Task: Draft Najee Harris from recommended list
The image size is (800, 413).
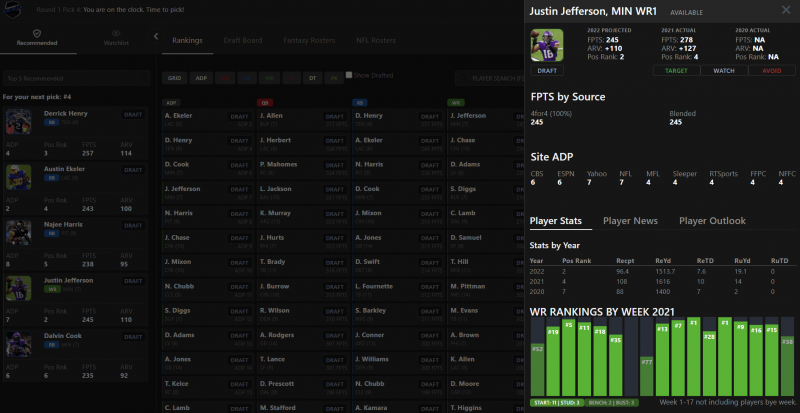Action: 133,226
